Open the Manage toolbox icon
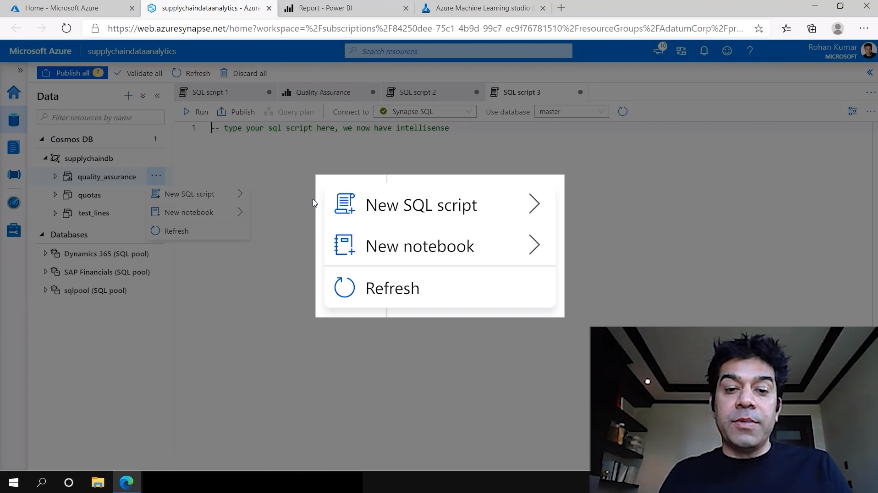The width and height of the screenshot is (878, 493). point(13,230)
